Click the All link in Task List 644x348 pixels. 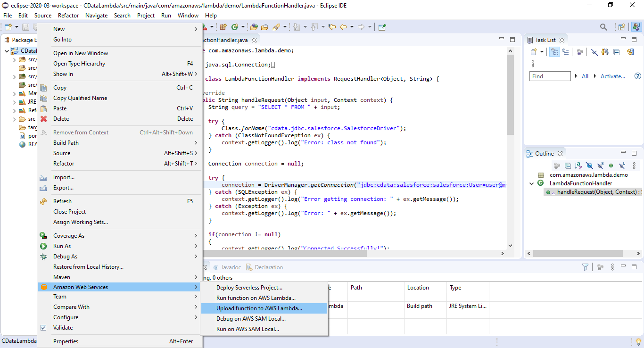585,76
